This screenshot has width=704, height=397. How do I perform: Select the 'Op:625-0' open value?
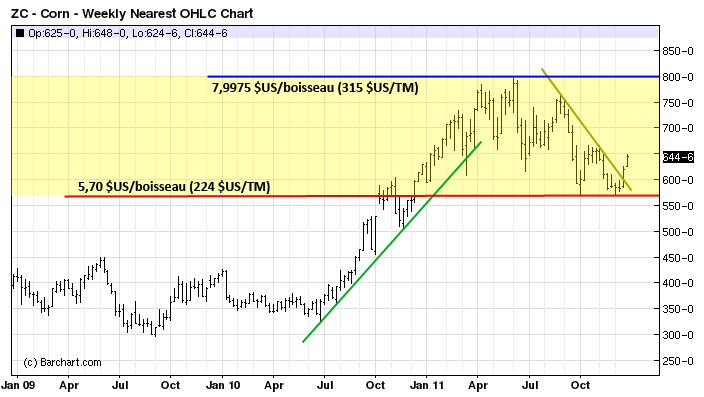52,33
